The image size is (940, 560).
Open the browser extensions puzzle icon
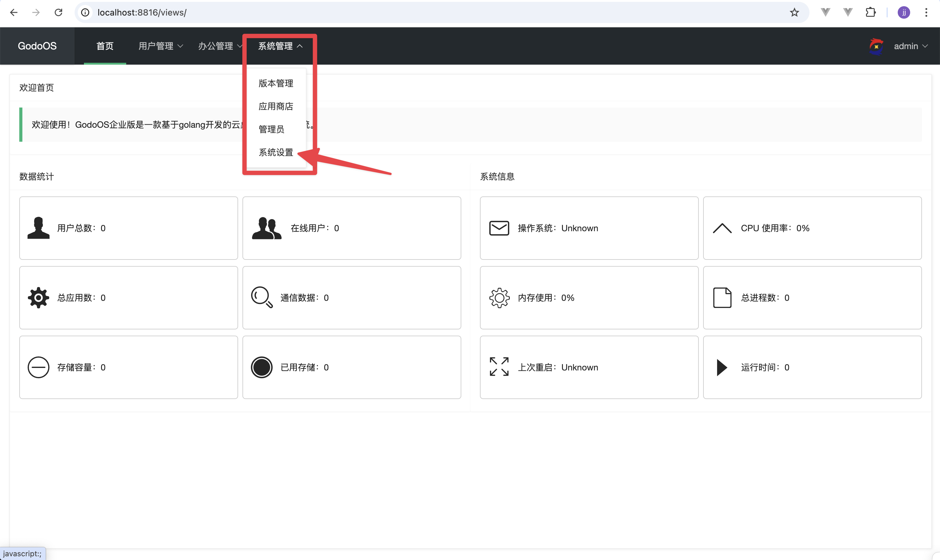coord(871,12)
